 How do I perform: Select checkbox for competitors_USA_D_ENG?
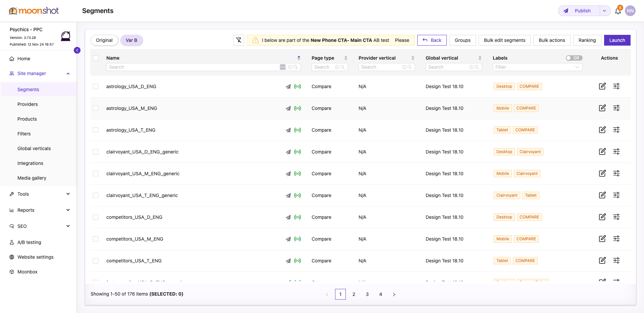click(x=96, y=217)
